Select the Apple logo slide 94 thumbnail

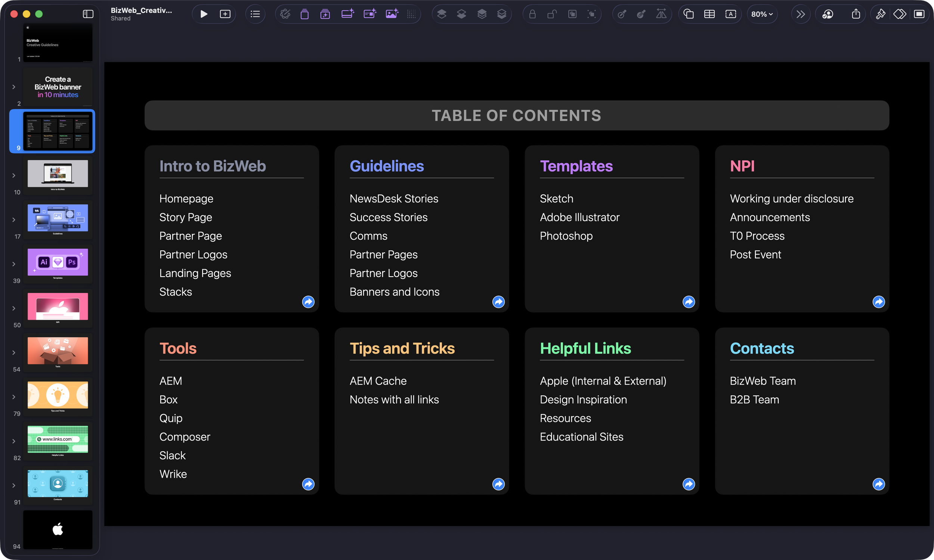click(58, 529)
